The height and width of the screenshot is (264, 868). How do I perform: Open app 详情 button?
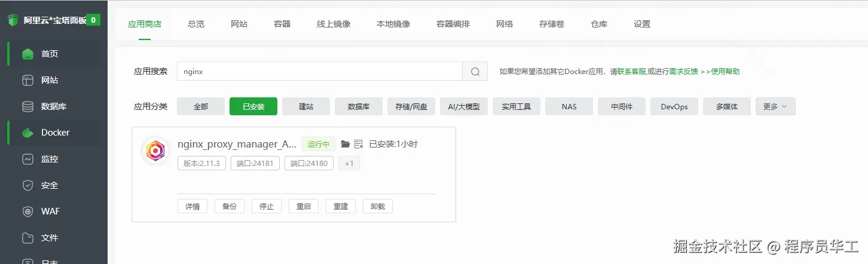coord(192,206)
